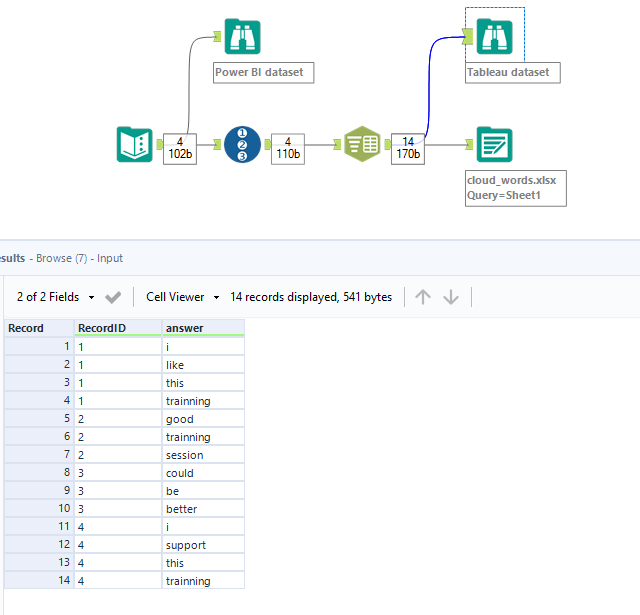This screenshot has height=615, width=640.
Task: Click the Power BI dataset Browse tool
Action: click(241, 37)
